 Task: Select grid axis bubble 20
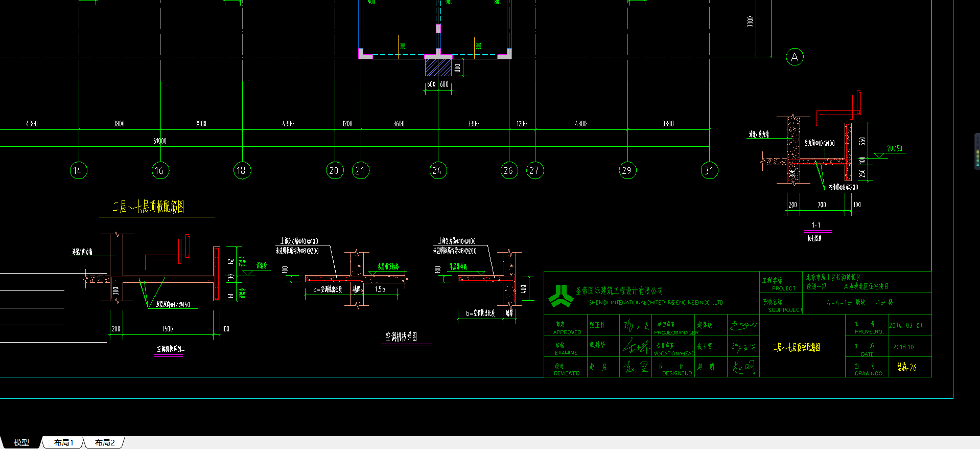(335, 170)
